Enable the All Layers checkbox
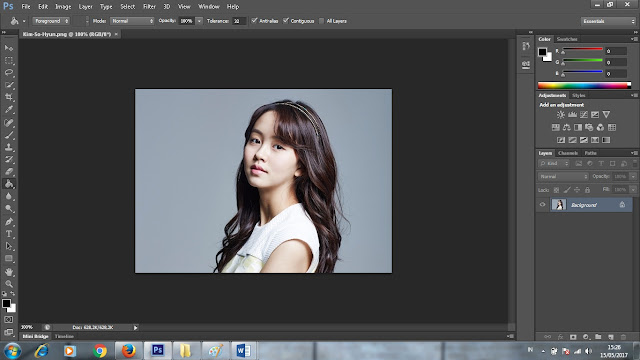640x360 pixels. (322, 21)
